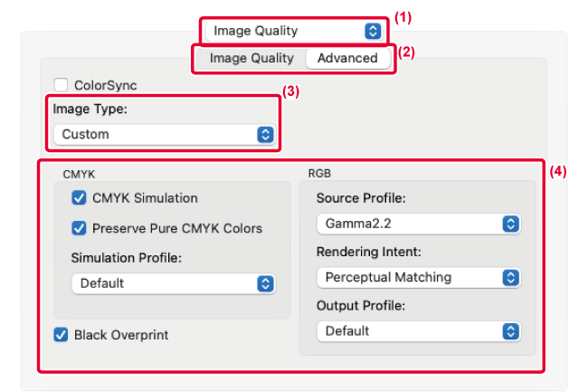Viewport: 588px width, 392px height.
Task: Click the Gamma2.2 value in Source Profile
Action: click(x=354, y=224)
